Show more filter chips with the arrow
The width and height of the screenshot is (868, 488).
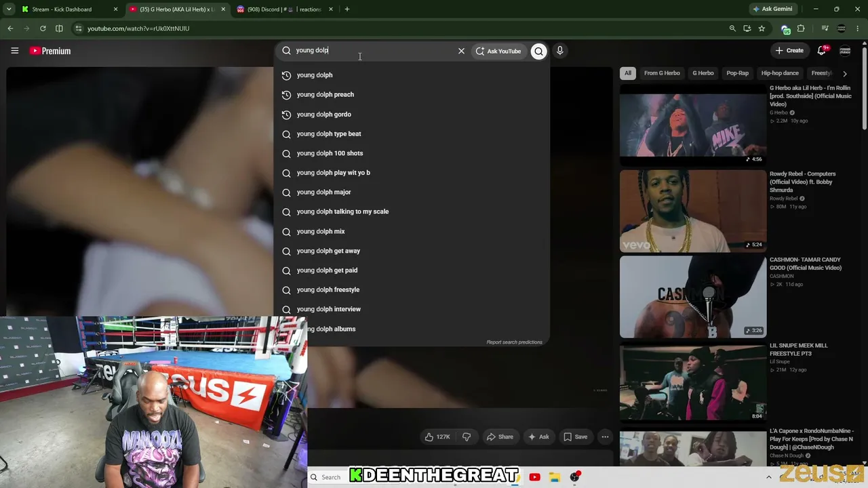844,73
